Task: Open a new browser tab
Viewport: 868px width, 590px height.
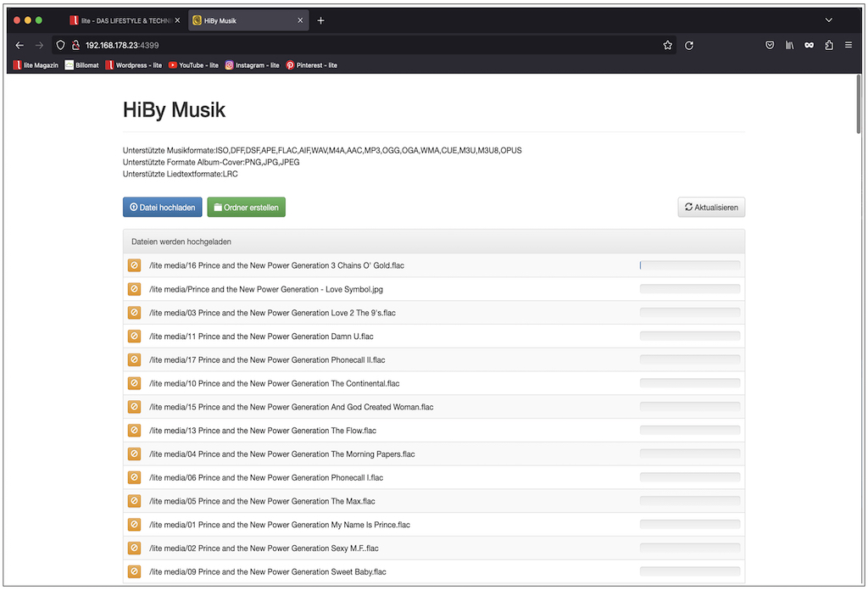Action: coord(320,20)
